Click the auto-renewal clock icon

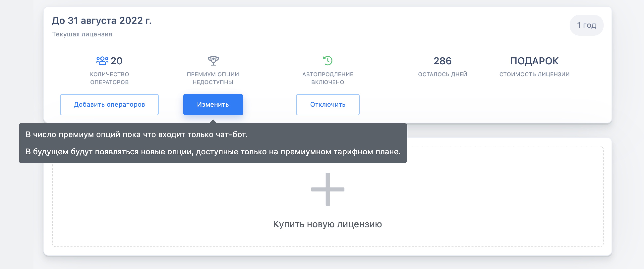tap(327, 60)
